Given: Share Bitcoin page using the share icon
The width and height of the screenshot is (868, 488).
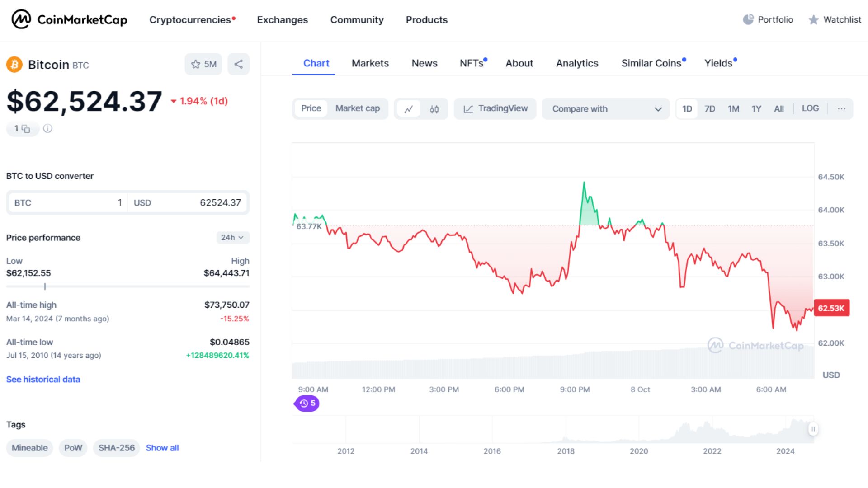Looking at the screenshot, I should click(x=238, y=64).
